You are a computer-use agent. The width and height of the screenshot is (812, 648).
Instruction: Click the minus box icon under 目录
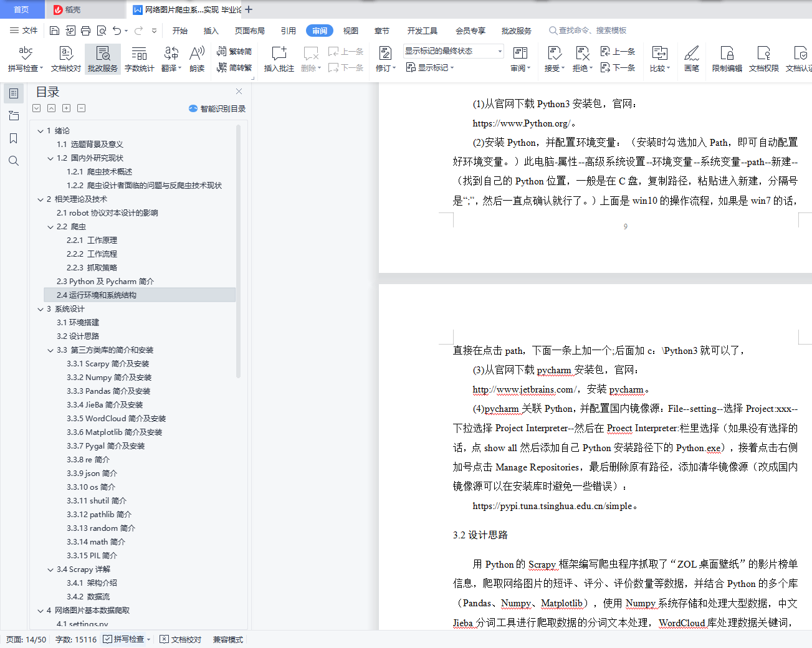click(x=82, y=108)
